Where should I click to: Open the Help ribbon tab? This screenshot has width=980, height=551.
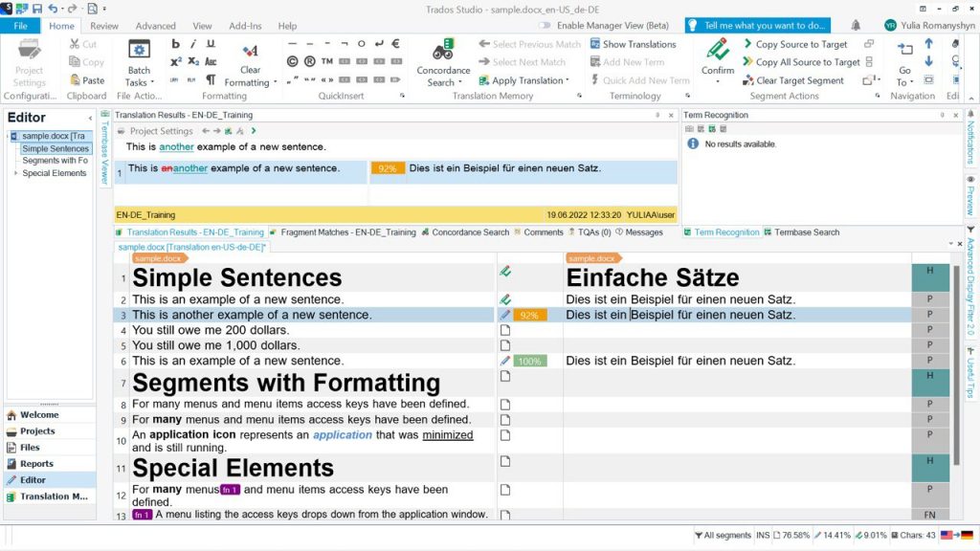[287, 26]
